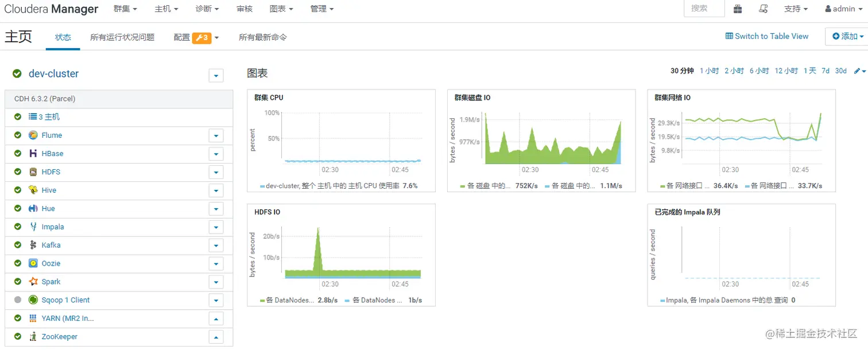Click the YARN service icon
868x350 pixels.
click(x=33, y=318)
